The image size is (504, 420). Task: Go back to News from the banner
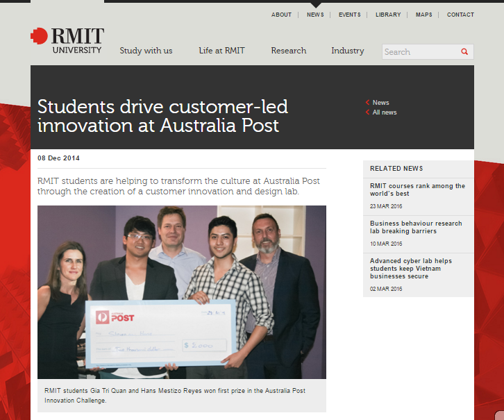point(381,103)
